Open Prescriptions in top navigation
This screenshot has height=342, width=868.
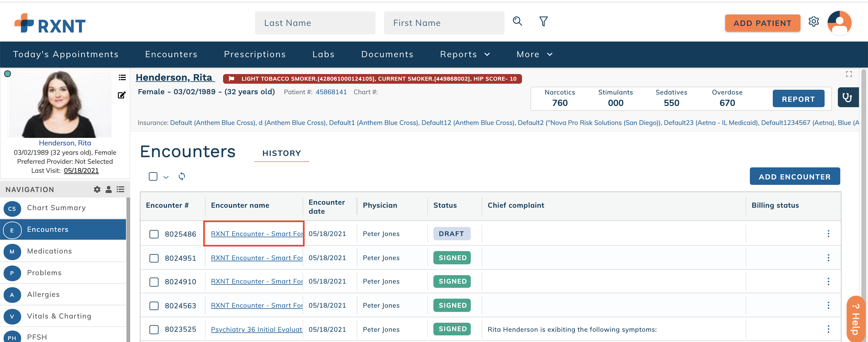click(x=255, y=54)
